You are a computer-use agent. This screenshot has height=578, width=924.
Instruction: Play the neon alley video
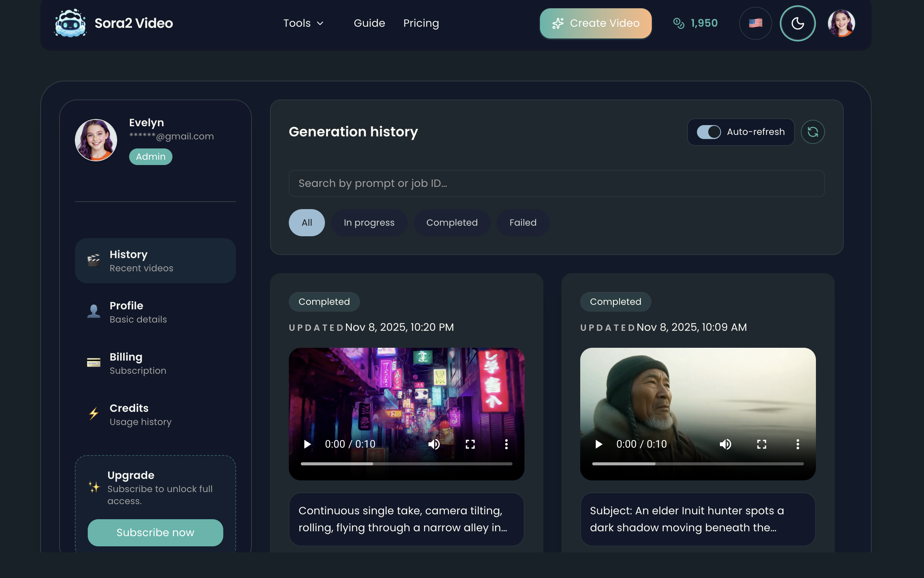click(307, 444)
